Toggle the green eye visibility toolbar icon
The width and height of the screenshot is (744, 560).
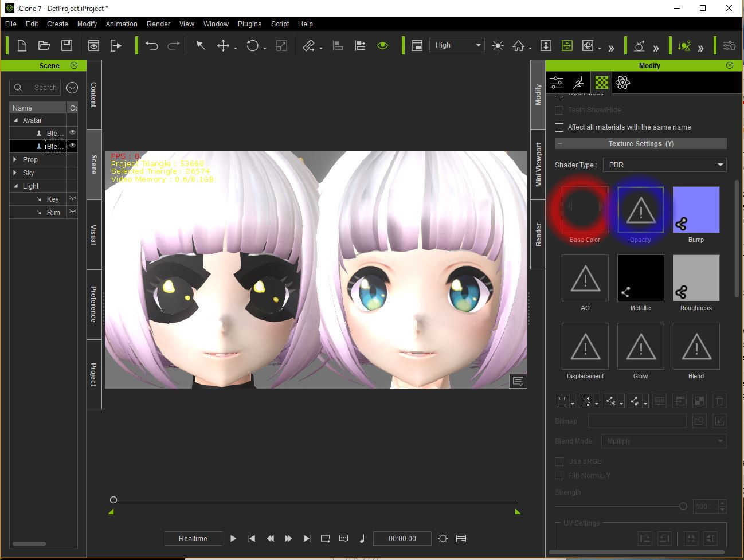pyautogui.click(x=382, y=45)
